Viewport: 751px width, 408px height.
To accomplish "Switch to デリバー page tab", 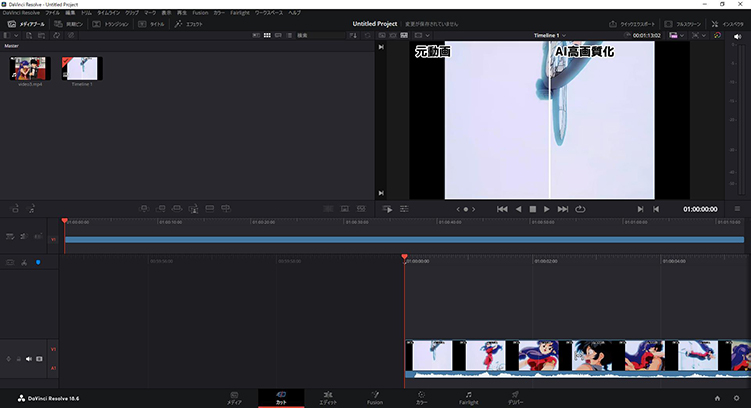I will [x=515, y=398].
